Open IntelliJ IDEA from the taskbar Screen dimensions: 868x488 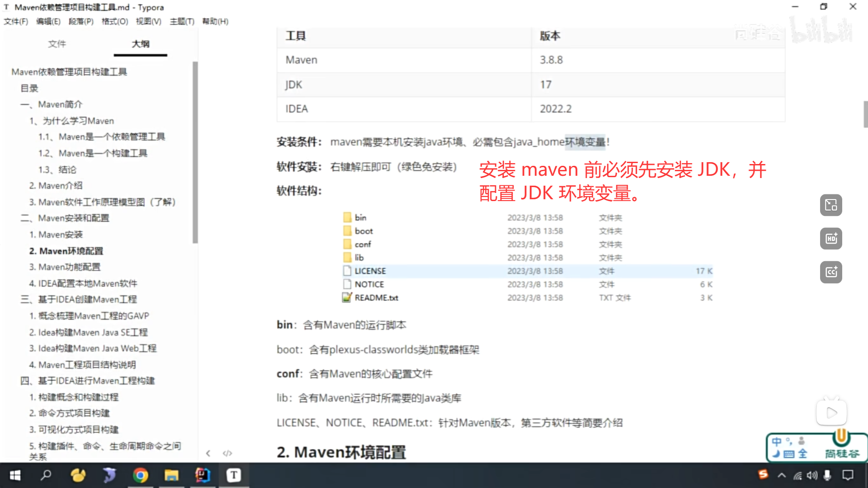203,475
